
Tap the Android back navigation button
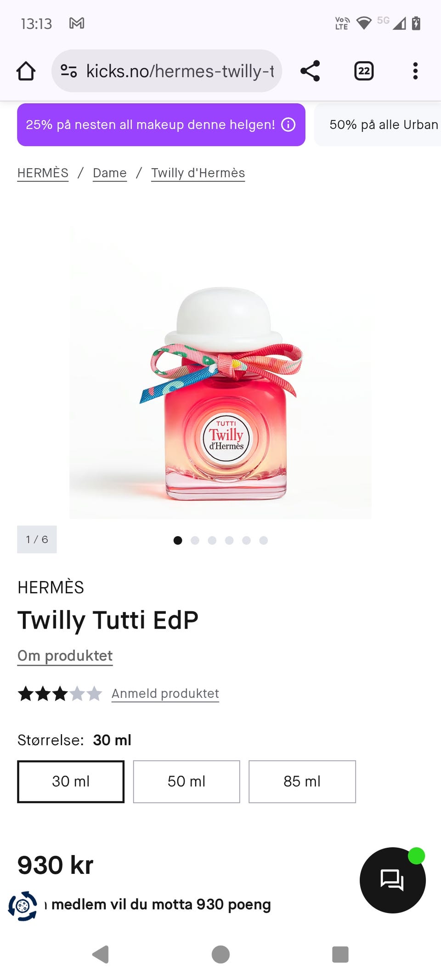(101, 954)
